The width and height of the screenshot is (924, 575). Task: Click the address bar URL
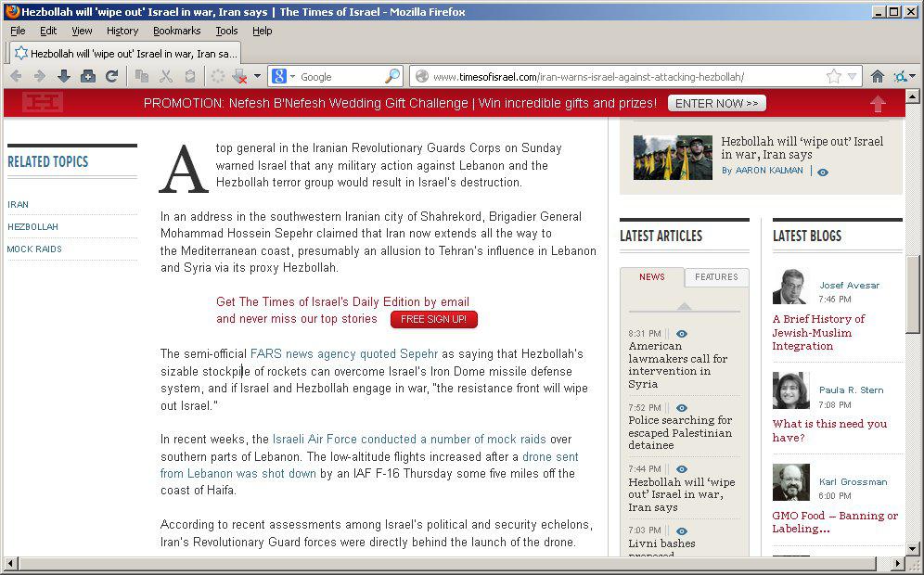click(x=589, y=77)
